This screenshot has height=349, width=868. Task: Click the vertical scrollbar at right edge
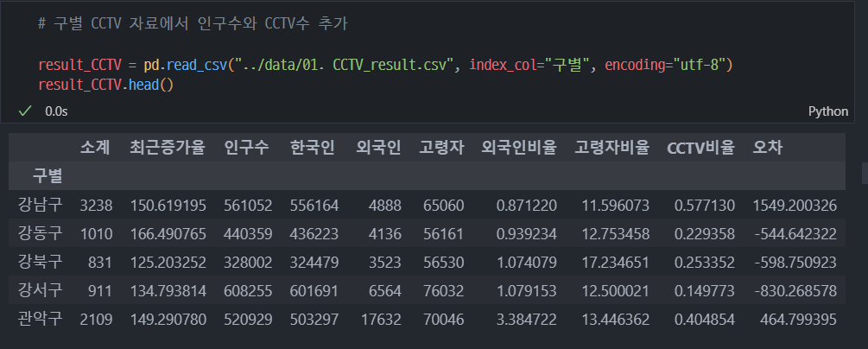(x=865, y=173)
